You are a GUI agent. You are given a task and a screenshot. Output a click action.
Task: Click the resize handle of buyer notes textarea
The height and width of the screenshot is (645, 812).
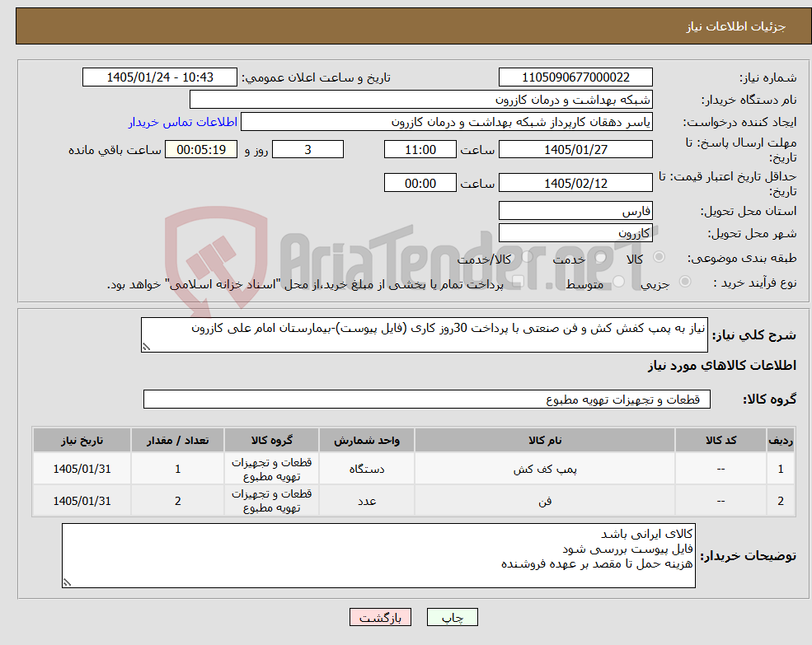(x=68, y=582)
